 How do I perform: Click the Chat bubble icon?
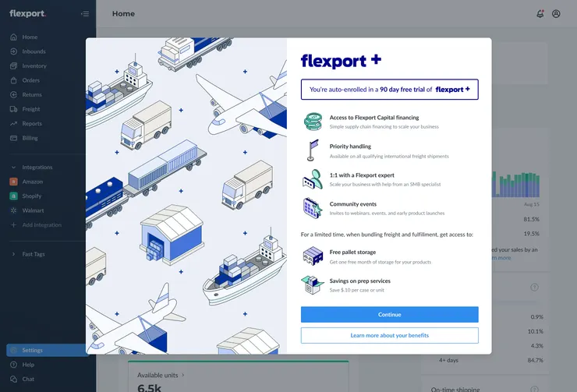coord(13,379)
